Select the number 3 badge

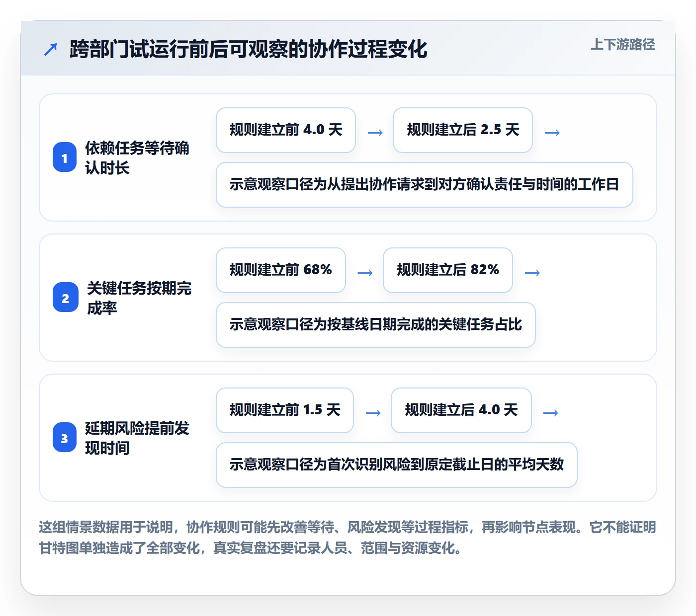(65, 438)
